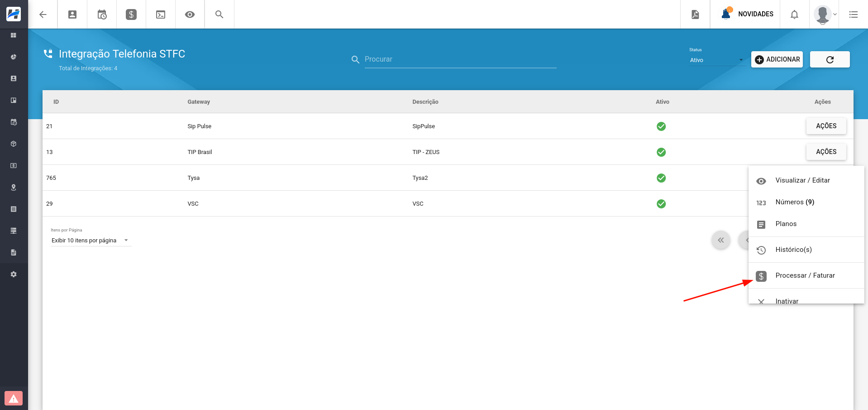Click the magnifier search icon in top toolbar
The width and height of the screenshot is (868, 410).
pyautogui.click(x=219, y=14)
